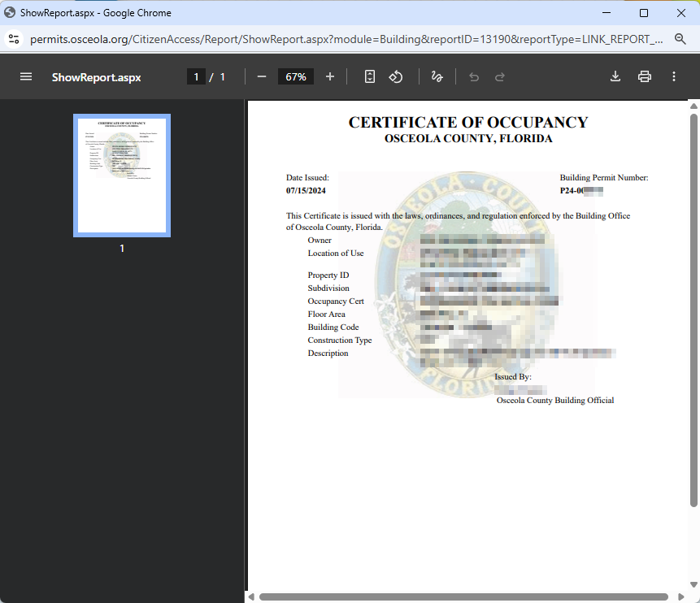The image size is (700, 603).
Task: Zoom in on the document
Action: click(330, 76)
